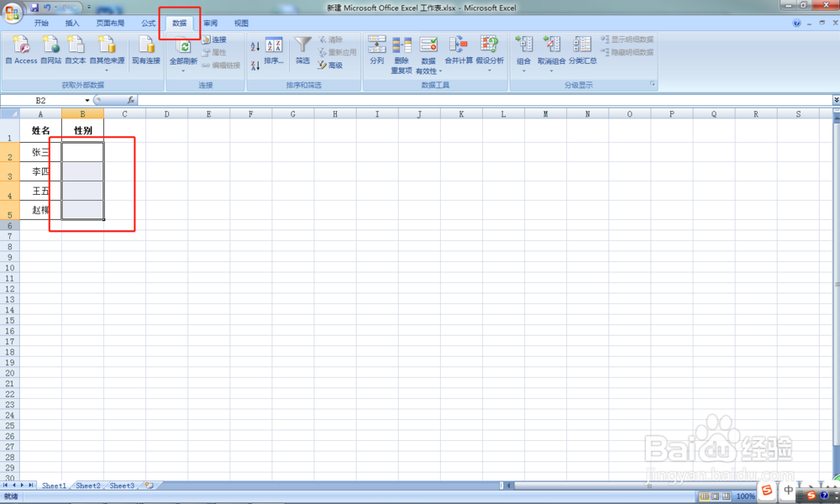Click the 100% zoom level button
Image resolution: width=840 pixels, height=504 pixels.
point(745,496)
